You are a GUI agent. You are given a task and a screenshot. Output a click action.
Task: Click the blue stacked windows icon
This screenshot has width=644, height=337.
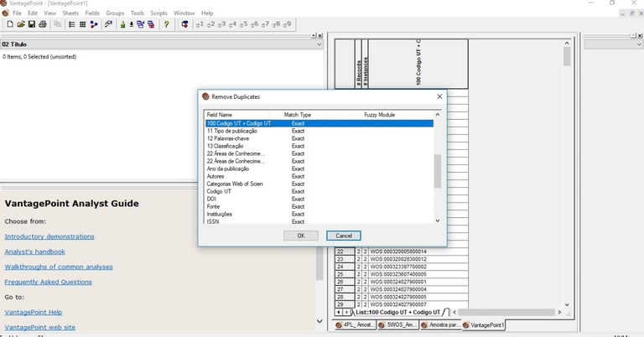point(141,24)
